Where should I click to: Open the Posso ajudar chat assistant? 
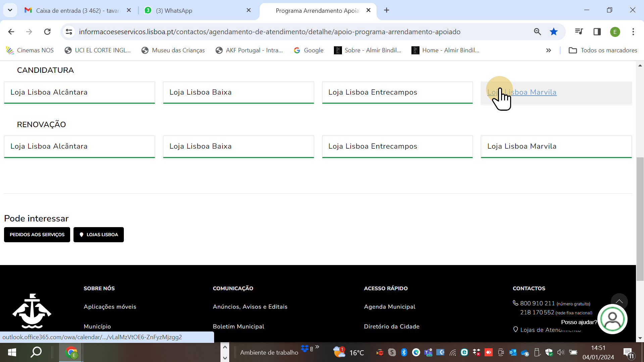(612, 319)
